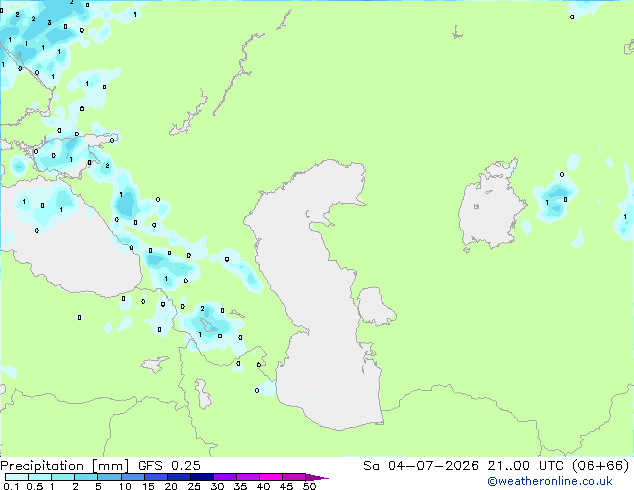Select the 40–45 mm magenta legend swatch
Image resolution: width=634 pixels, height=490 pixels.
271,477
